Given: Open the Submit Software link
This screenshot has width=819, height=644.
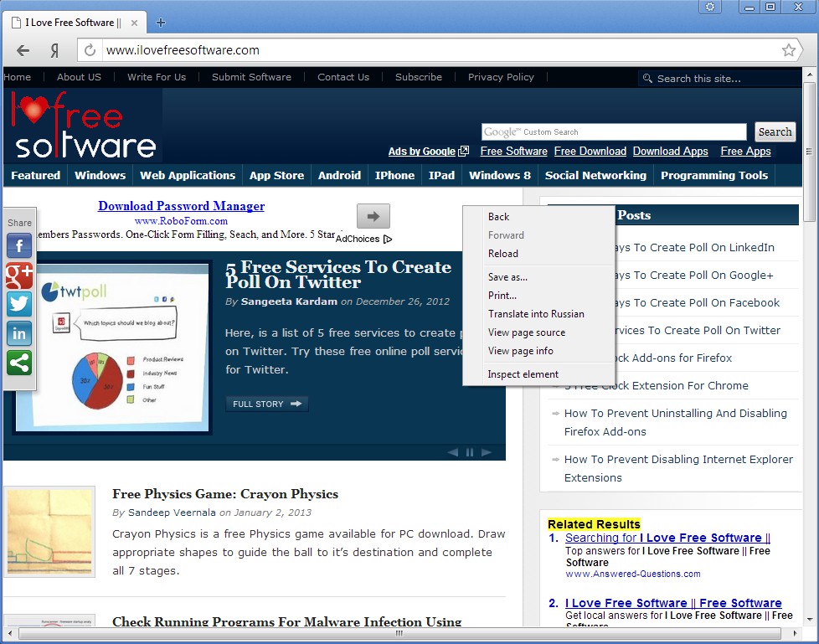Looking at the screenshot, I should (x=251, y=77).
